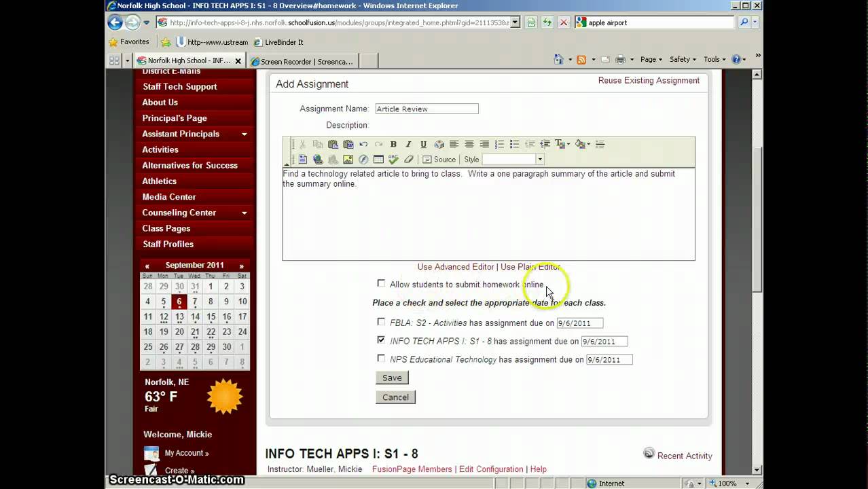Viewport: 868px width, 489px height.
Task: Click Paste from Word icon
Action: [348, 144]
